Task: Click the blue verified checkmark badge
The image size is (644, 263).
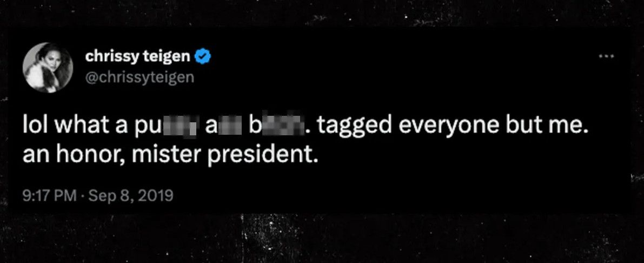Action: click(202, 57)
